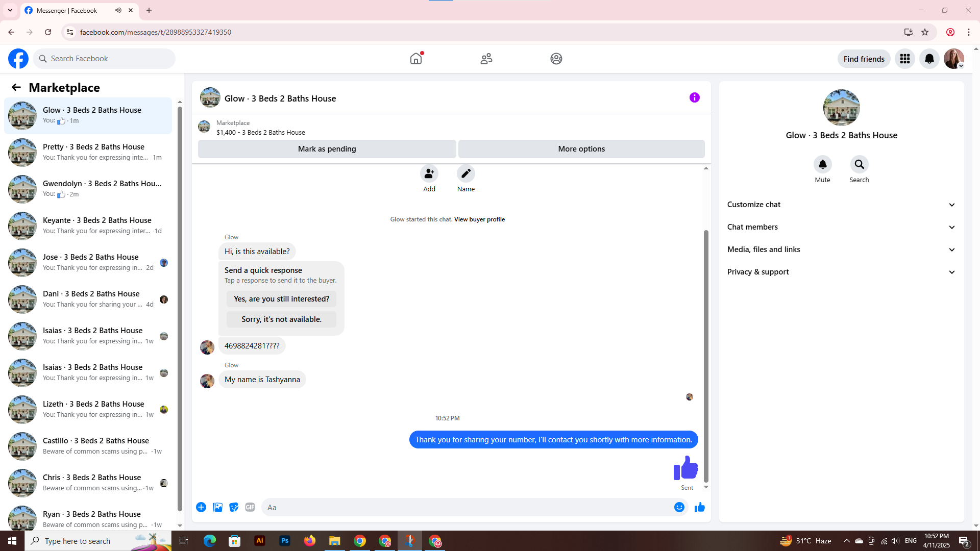
Task: Open conversation information purple icon
Action: click(695, 97)
